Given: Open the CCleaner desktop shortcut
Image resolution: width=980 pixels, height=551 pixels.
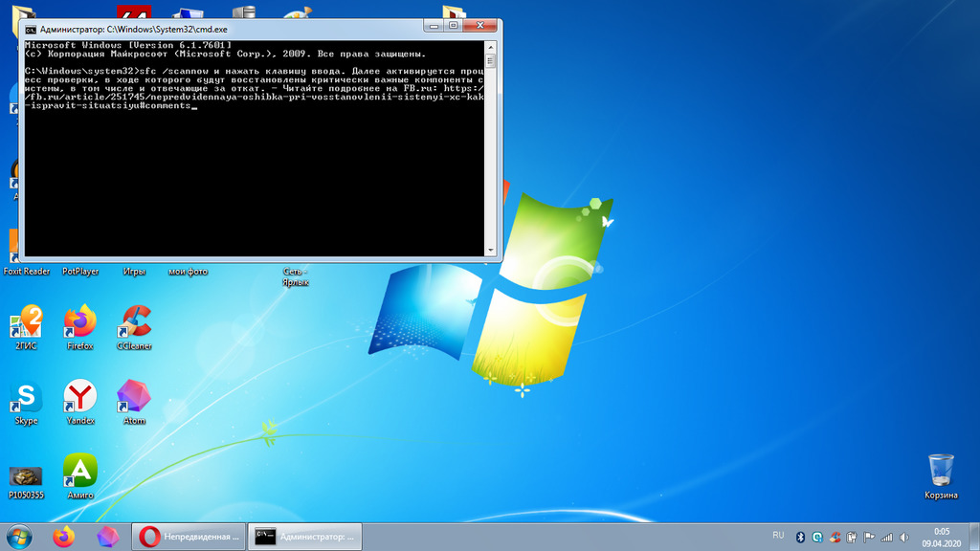Looking at the screenshot, I should point(134,327).
